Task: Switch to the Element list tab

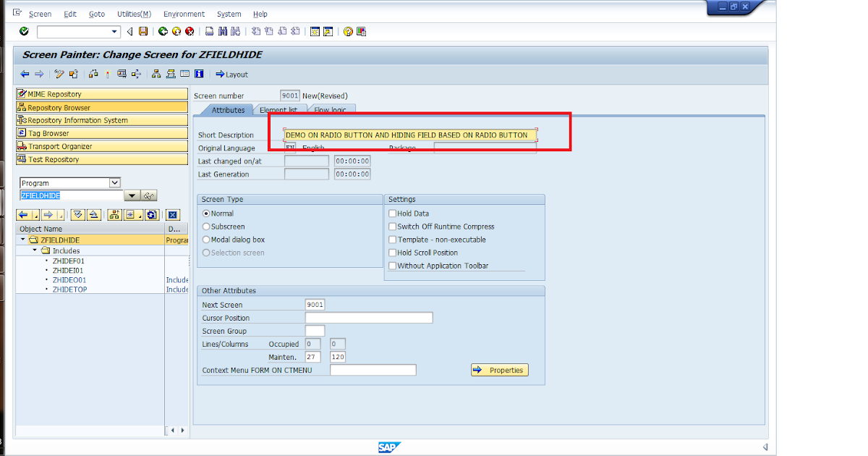Action: (280, 109)
